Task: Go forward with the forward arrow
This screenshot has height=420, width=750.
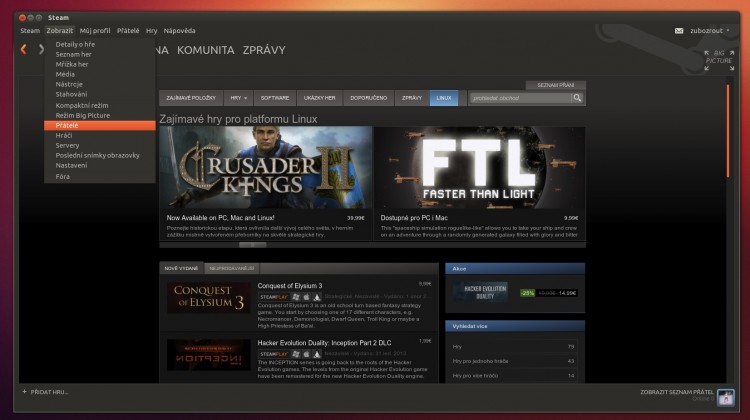Action: click(41, 49)
